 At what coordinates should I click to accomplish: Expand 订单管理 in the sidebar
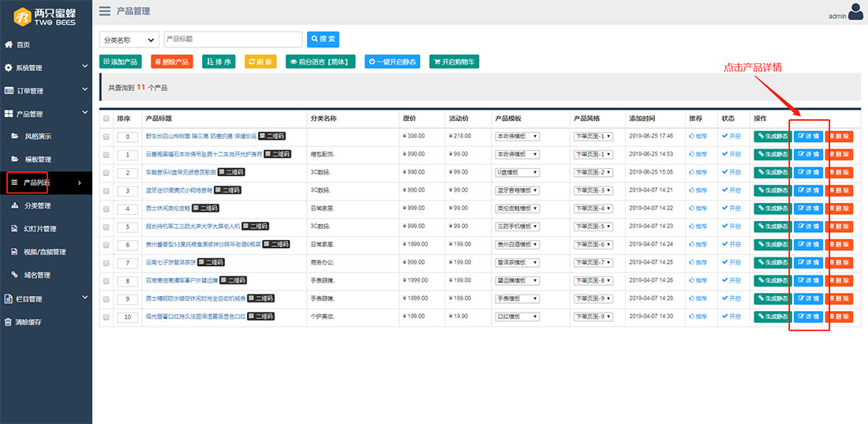click(46, 90)
